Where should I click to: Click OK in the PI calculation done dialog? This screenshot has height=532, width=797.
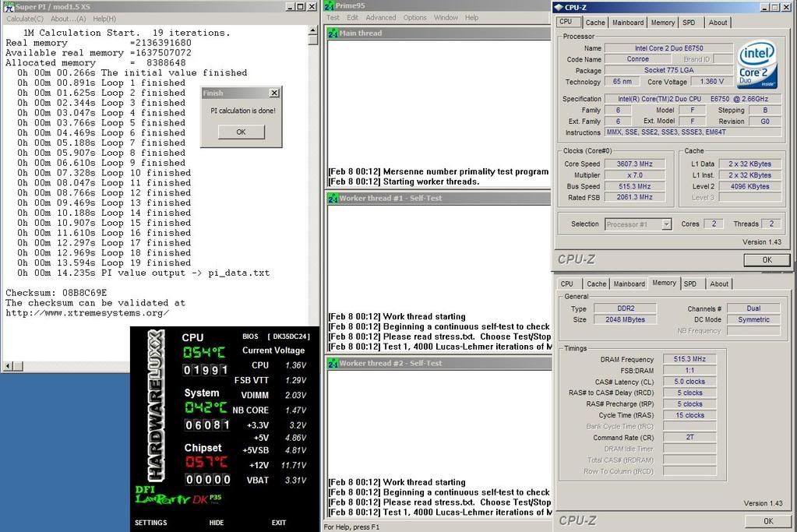[241, 132]
